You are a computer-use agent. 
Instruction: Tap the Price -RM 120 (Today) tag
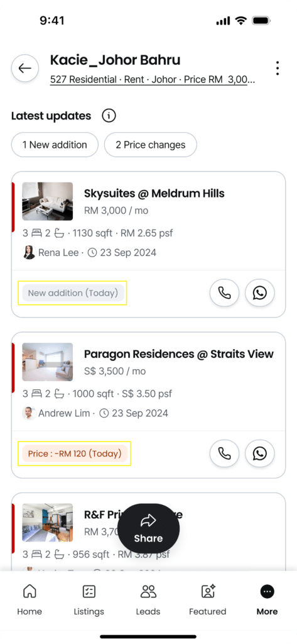[75, 454]
